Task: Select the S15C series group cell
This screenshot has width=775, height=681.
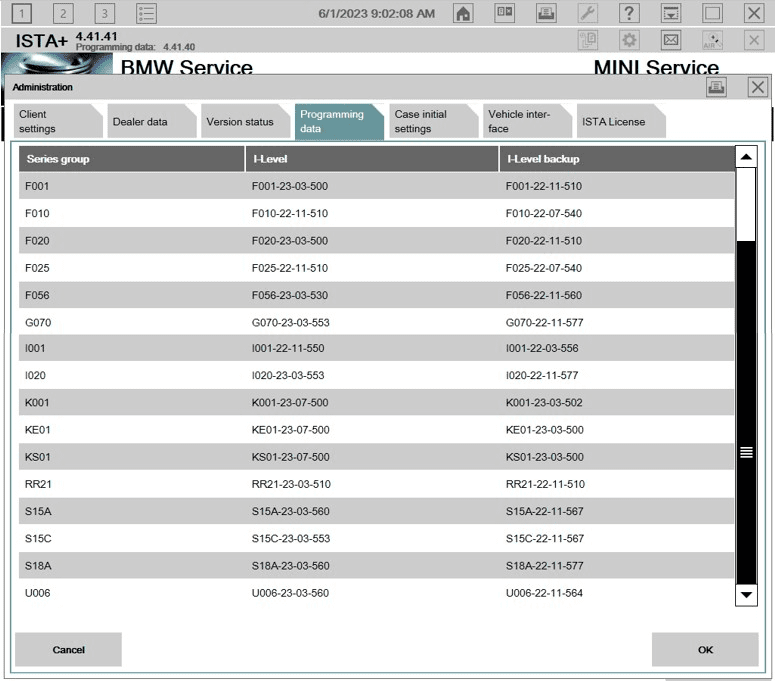Action: point(38,538)
